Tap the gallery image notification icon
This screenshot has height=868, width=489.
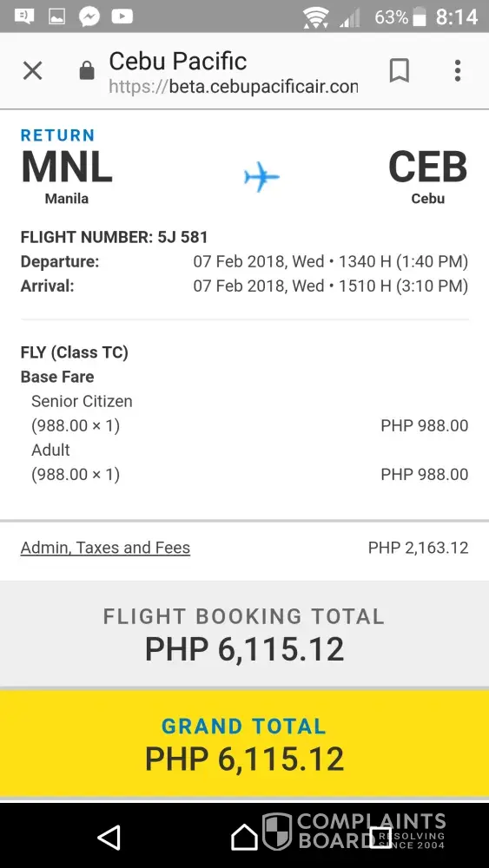click(57, 17)
